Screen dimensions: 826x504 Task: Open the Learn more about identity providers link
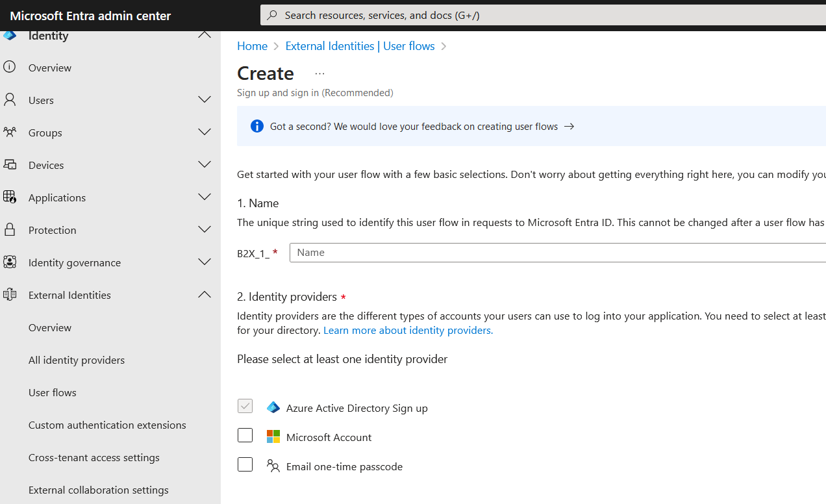407,330
